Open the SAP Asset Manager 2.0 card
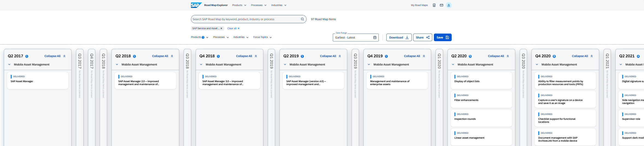The width and height of the screenshot is (644, 146). point(145,81)
